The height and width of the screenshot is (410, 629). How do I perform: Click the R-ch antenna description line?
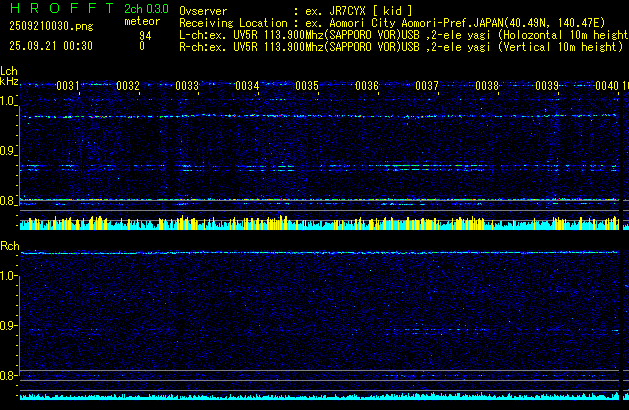(x=400, y=46)
